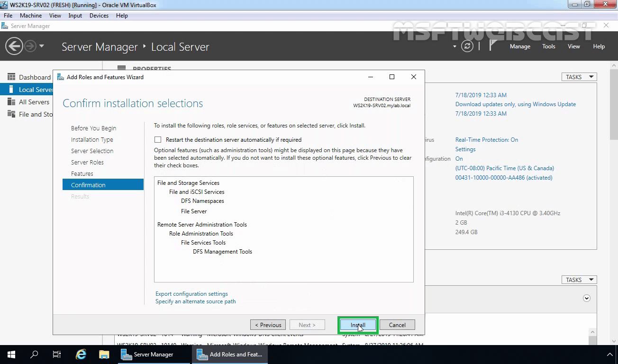618x364 pixels.
Task: Open File and Storage Services pane
Action: (29, 114)
